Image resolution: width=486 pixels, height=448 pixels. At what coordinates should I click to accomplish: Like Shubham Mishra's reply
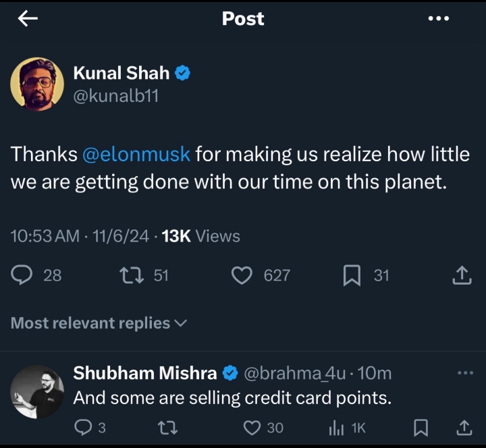pyautogui.click(x=252, y=427)
